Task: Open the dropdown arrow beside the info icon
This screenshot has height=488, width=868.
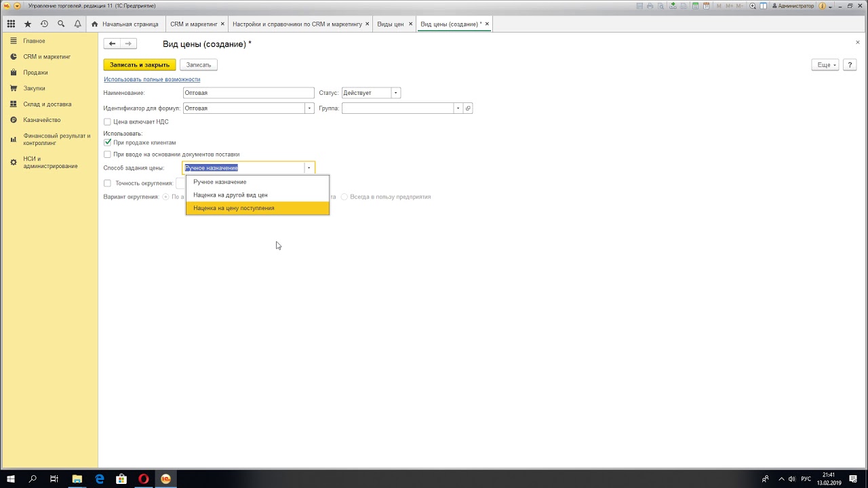Action: (x=830, y=6)
